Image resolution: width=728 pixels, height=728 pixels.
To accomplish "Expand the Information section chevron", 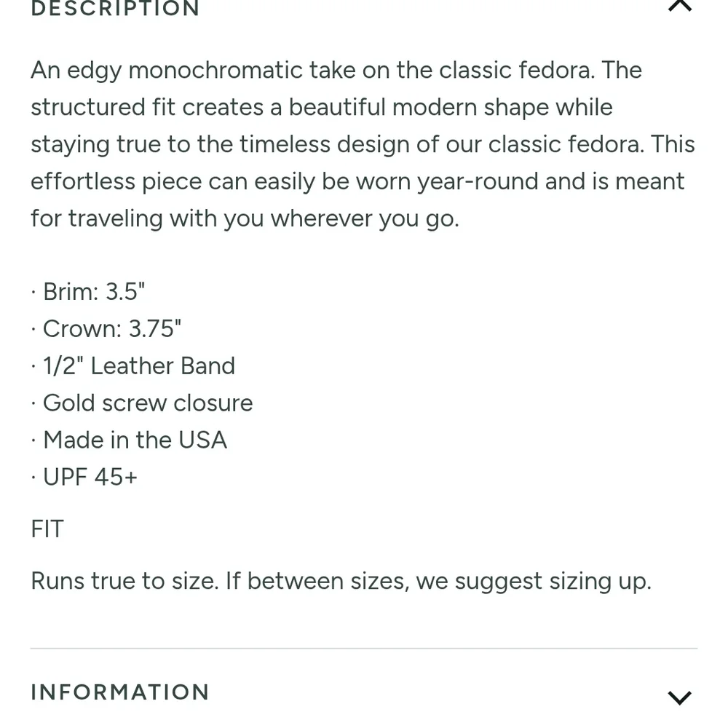I will tap(679, 697).
